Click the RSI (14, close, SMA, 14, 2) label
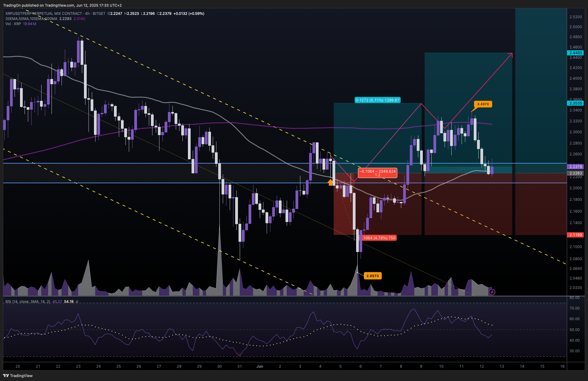588x381 pixels. (x=28, y=302)
